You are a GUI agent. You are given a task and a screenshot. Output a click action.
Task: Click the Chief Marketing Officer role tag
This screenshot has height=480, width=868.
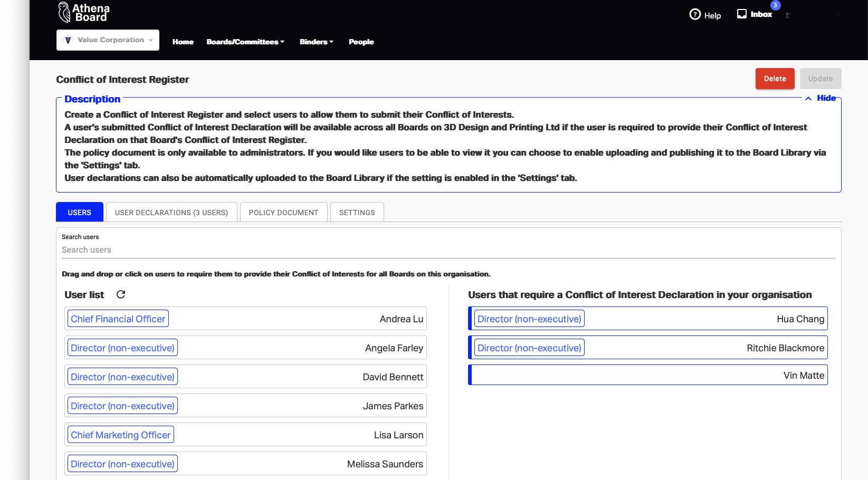click(121, 435)
